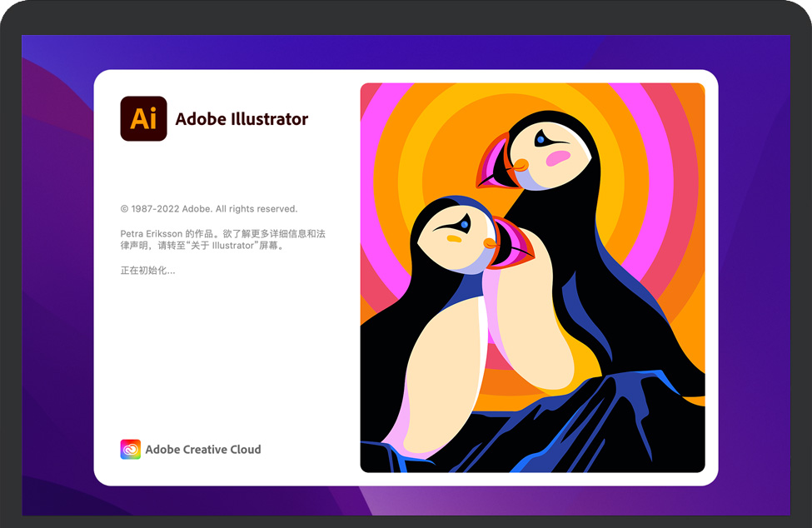This screenshot has height=528, width=812.
Task: Click the "Adobe Illustrator" title text
Action: coord(242,119)
